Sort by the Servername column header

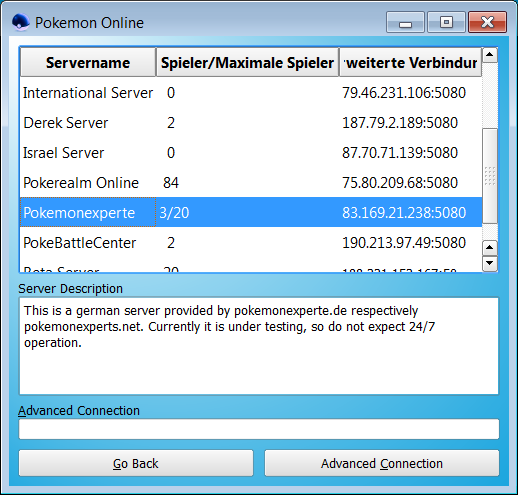pos(88,62)
